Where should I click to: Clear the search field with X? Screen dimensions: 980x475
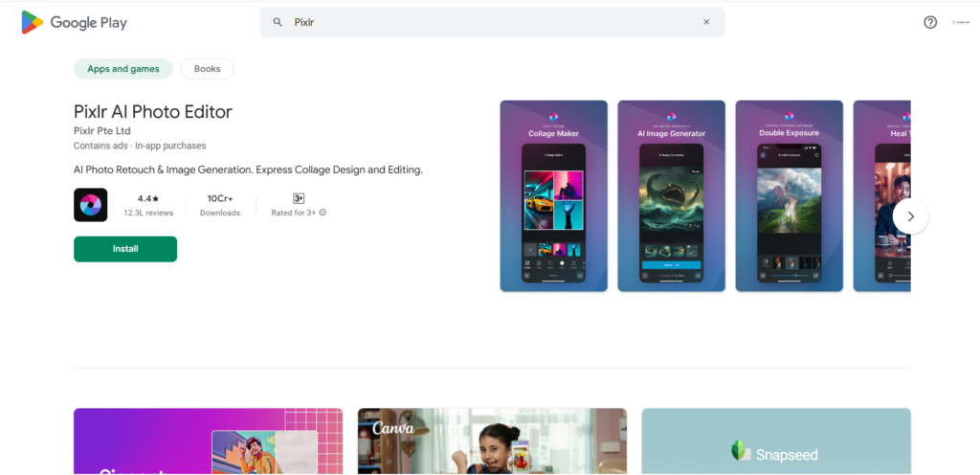[706, 22]
